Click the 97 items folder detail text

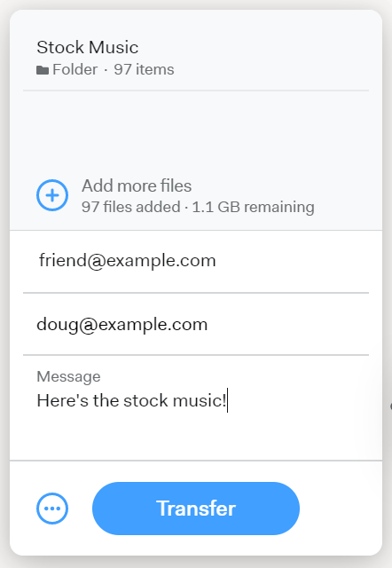pyautogui.click(x=144, y=69)
